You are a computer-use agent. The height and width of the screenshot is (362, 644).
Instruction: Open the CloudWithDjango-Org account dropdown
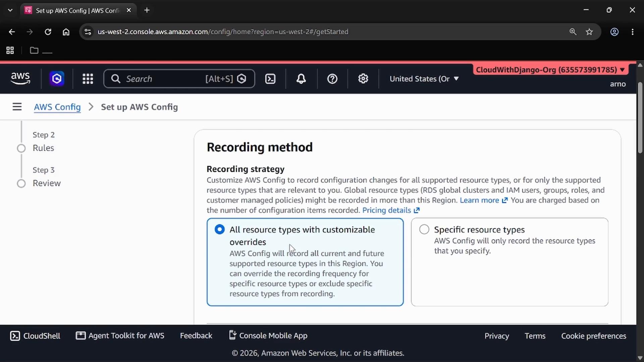(550, 70)
